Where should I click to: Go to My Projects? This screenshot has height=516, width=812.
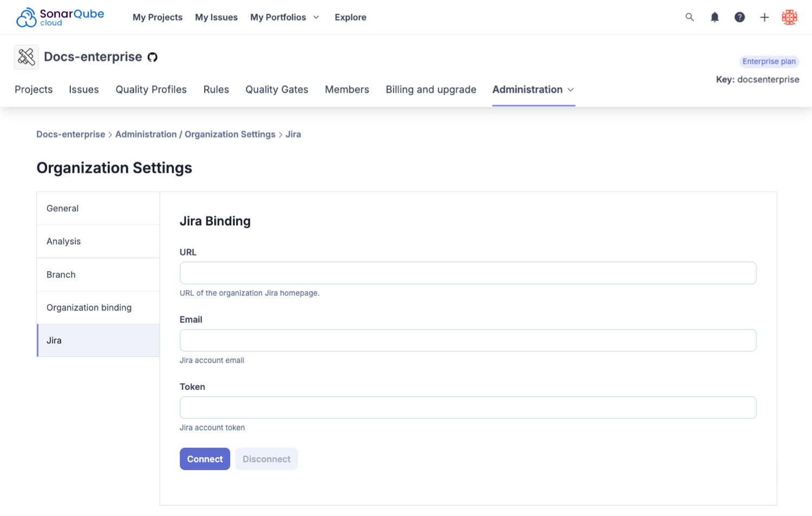tap(158, 17)
